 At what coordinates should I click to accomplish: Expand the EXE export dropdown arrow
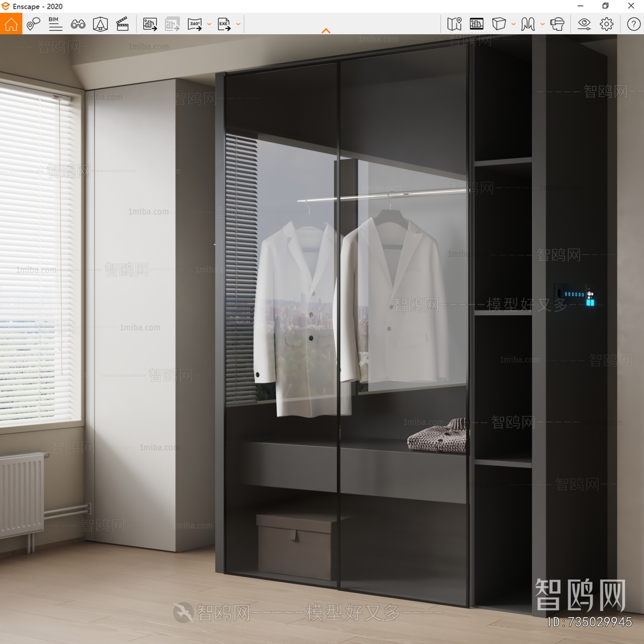(x=238, y=24)
